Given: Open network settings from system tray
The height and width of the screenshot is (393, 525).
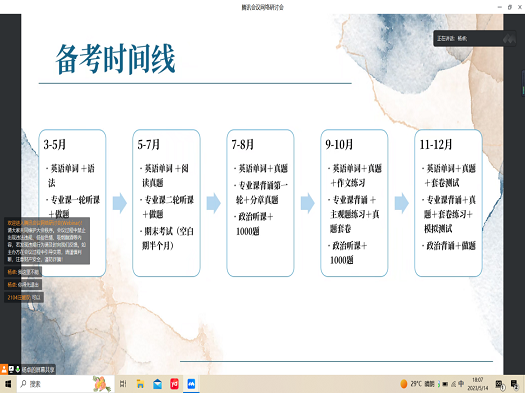Looking at the screenshot, I should (453, 384).
